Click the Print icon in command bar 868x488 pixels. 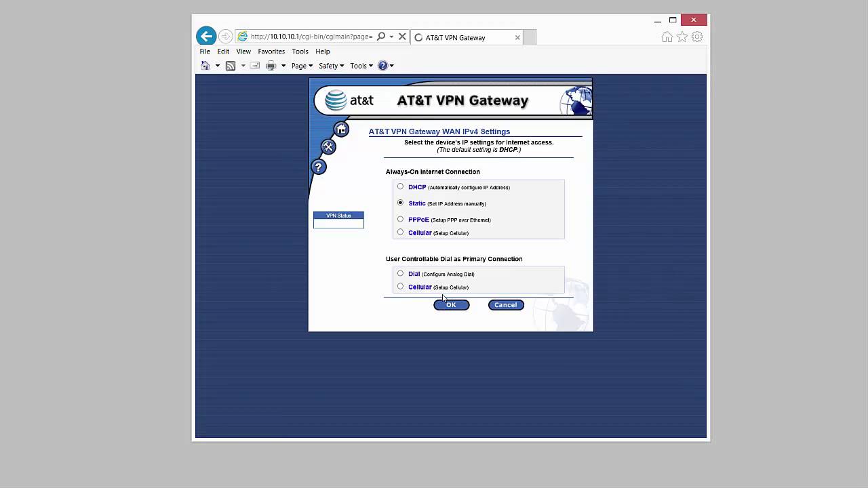coord(271,66)
